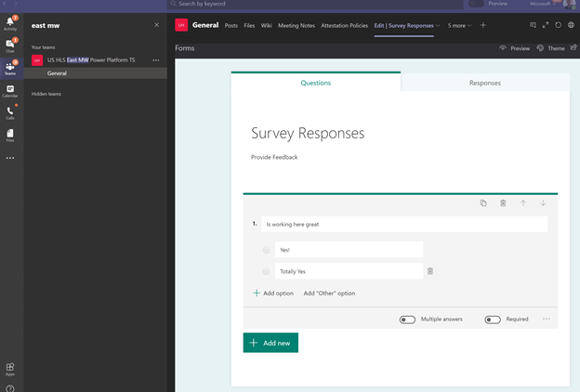This screenshot has height=392, width=580.
Task: Expand Hidden teams section
Action: click(x=46, y=94)
